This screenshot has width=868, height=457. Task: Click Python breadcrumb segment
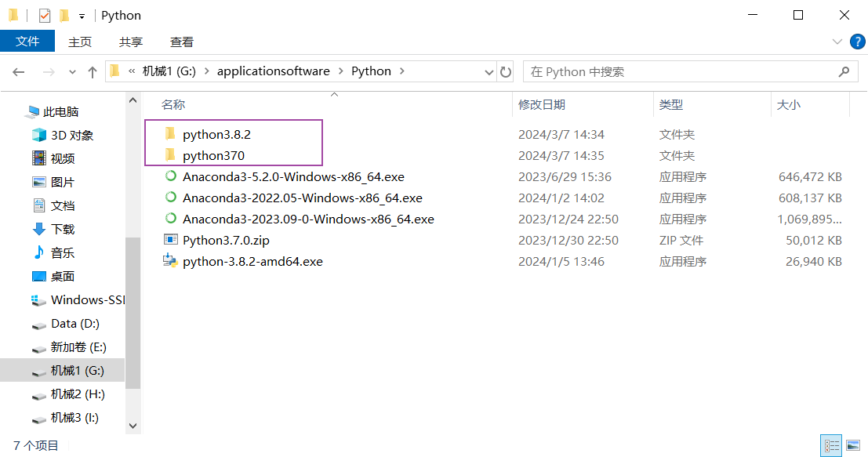coord(371,71)
